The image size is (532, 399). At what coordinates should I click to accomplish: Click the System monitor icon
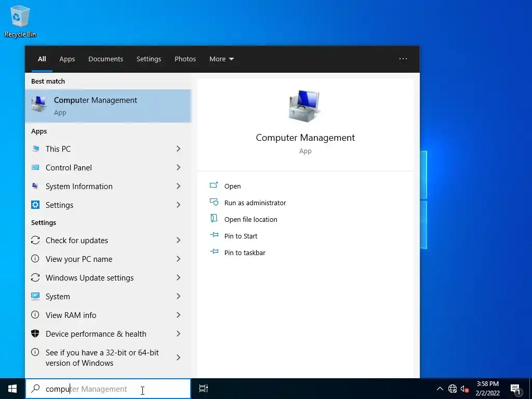(35, 296)
